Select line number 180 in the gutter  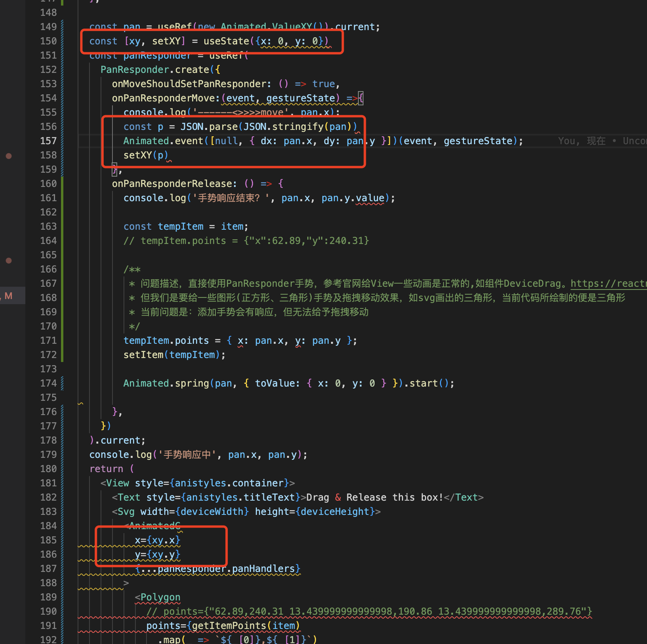tap(48, 469)
